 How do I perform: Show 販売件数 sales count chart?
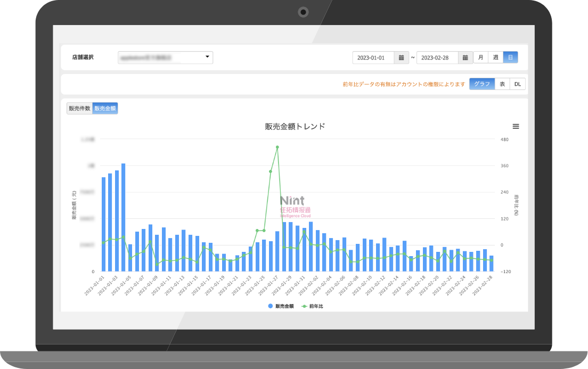click(79, 109)
